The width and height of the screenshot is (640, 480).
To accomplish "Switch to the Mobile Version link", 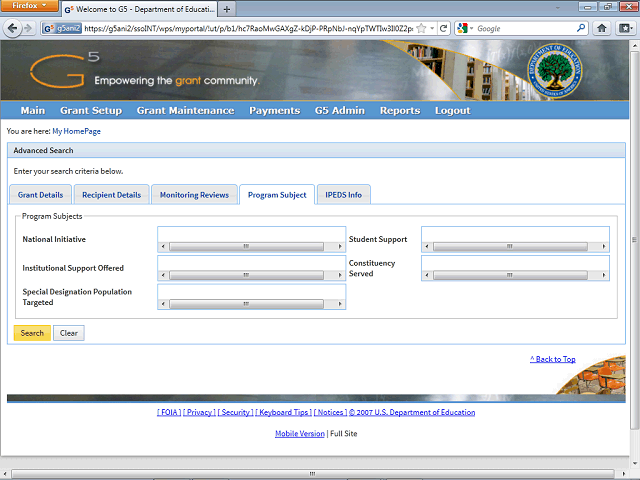I will (300, 433).
